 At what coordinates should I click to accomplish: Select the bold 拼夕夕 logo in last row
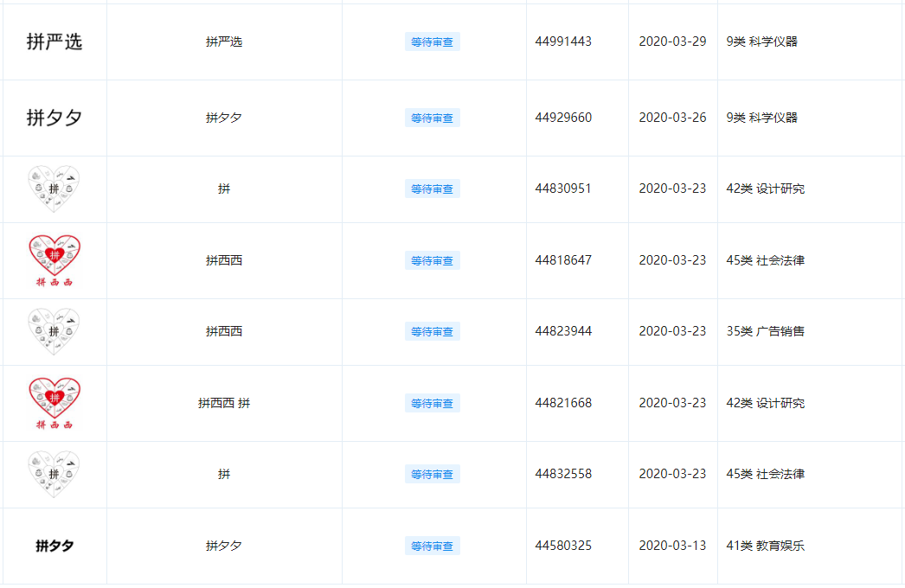[53, 546]
